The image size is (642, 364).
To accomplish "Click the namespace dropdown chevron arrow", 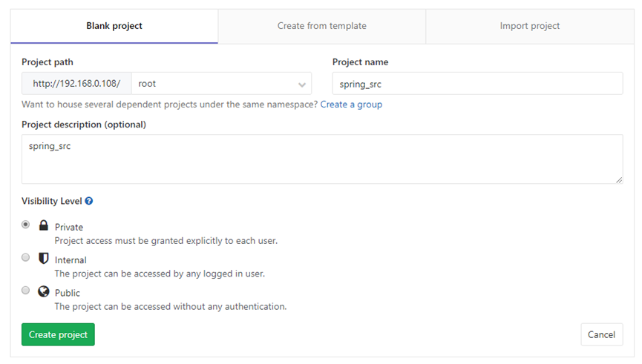I will tap(302, 85).
